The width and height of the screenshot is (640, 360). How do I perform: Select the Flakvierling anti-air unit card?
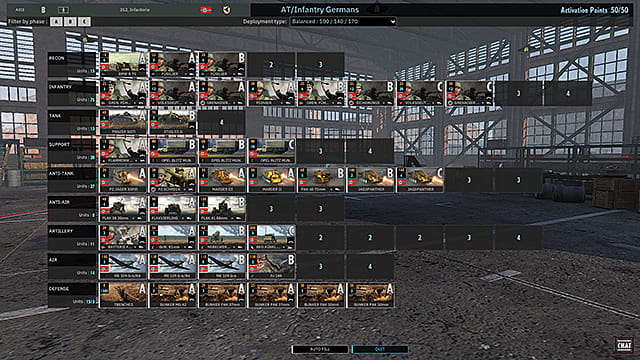pos(173,209)
